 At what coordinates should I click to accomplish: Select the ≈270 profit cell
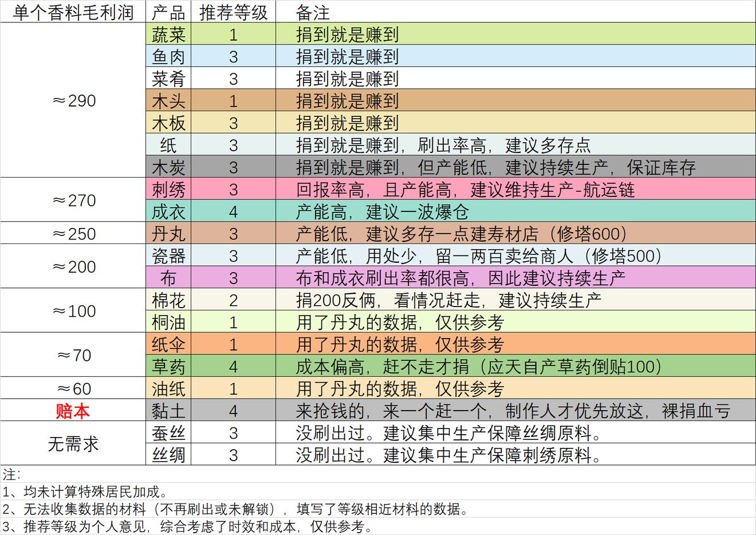click(73, 200)
